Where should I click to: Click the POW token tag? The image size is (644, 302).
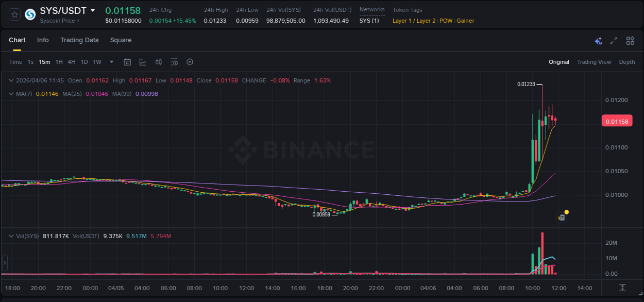coord(446,21)
